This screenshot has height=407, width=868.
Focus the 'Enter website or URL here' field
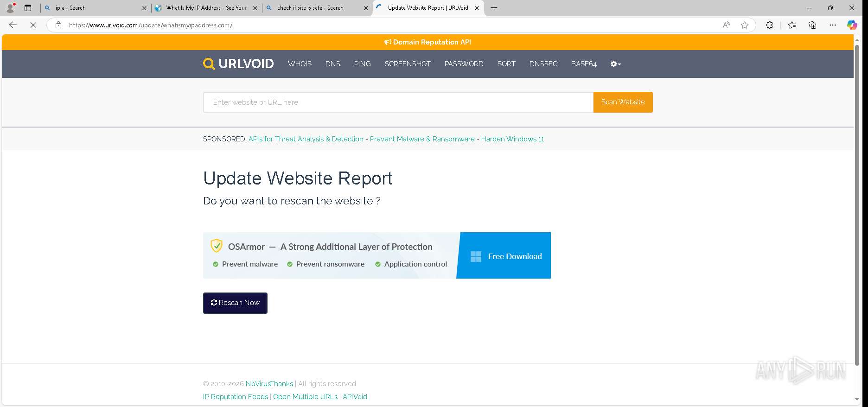pos(398,102)
